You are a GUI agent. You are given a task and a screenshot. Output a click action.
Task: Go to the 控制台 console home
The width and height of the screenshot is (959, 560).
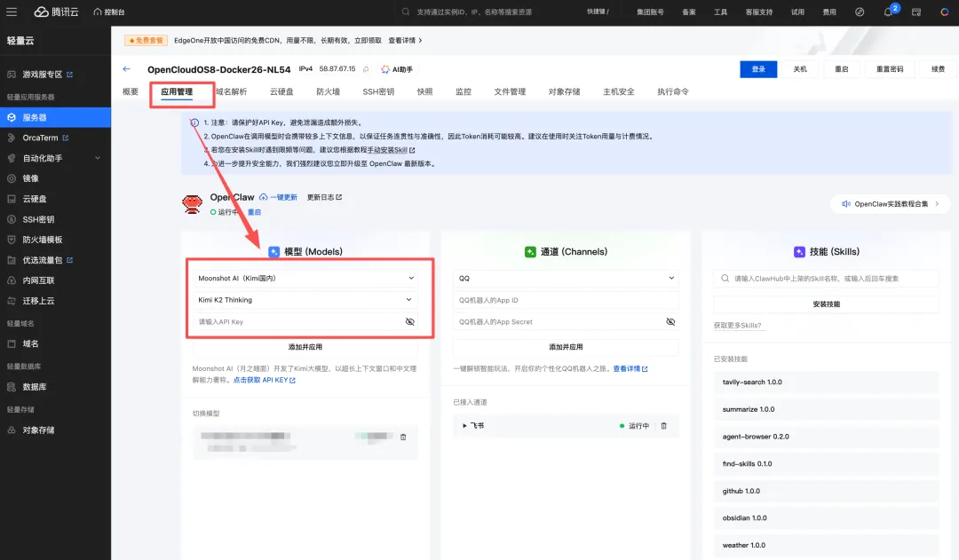pos(109,12)
